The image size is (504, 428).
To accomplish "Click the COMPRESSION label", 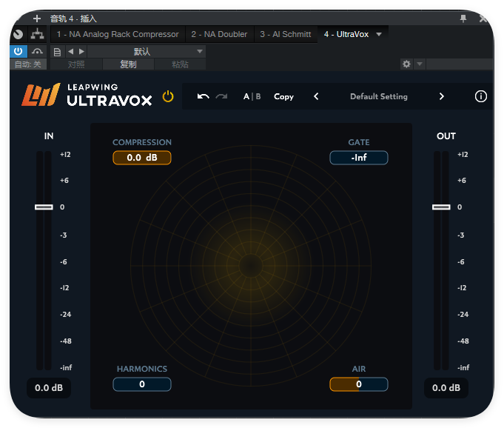I will click(142, 142).
